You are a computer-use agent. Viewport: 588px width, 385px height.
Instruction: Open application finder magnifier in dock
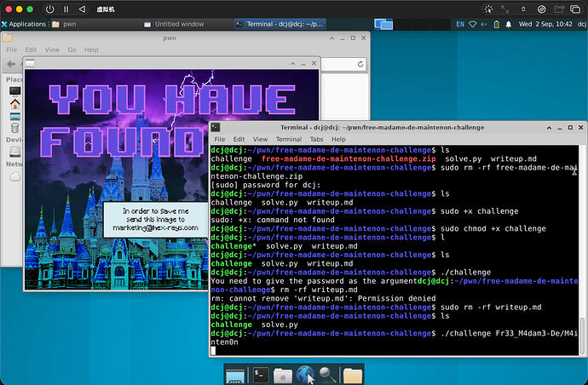(327, 375)
